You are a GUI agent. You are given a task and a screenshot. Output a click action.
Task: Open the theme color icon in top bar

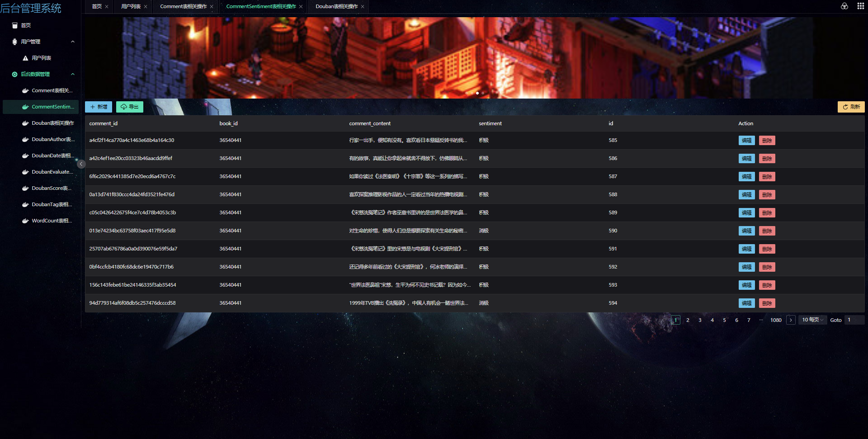[844, 6]
